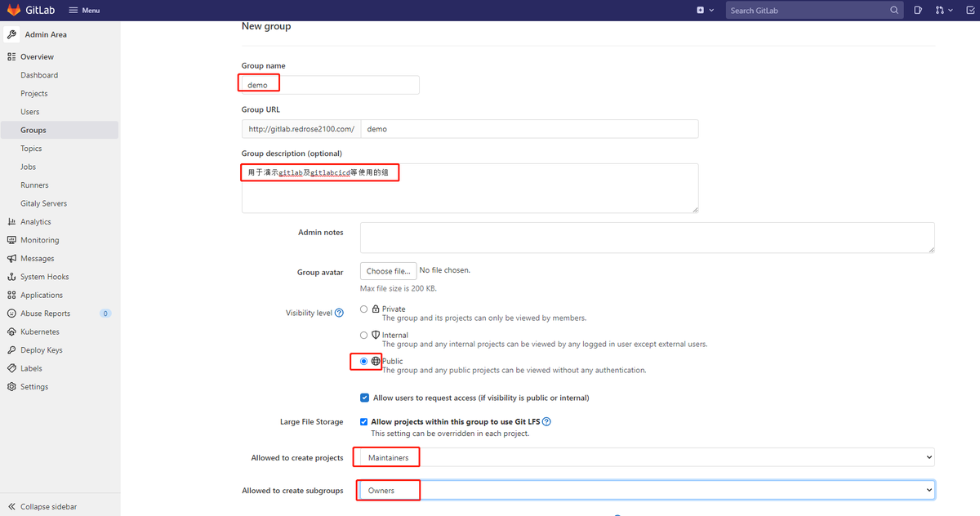Edit the Group URL path field
980x516 pixels.
pos(529,129)
